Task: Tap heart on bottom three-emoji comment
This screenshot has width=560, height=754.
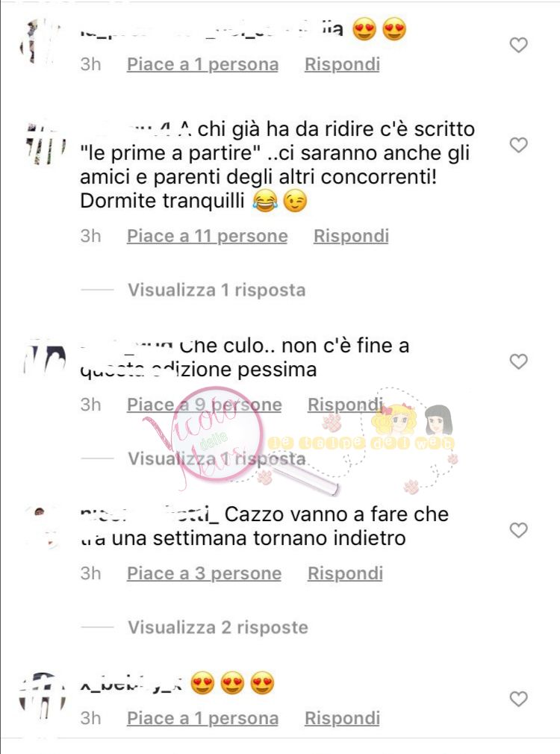Action: tap(518, 699)
